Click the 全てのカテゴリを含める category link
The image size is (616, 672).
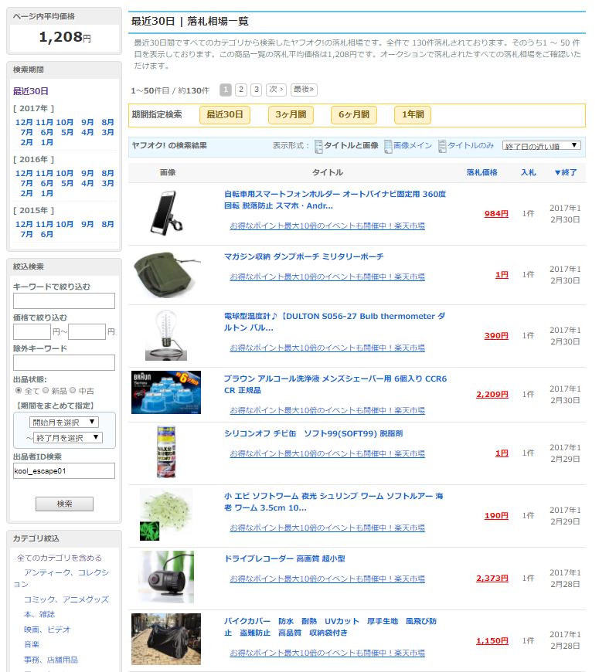[60, 558]
